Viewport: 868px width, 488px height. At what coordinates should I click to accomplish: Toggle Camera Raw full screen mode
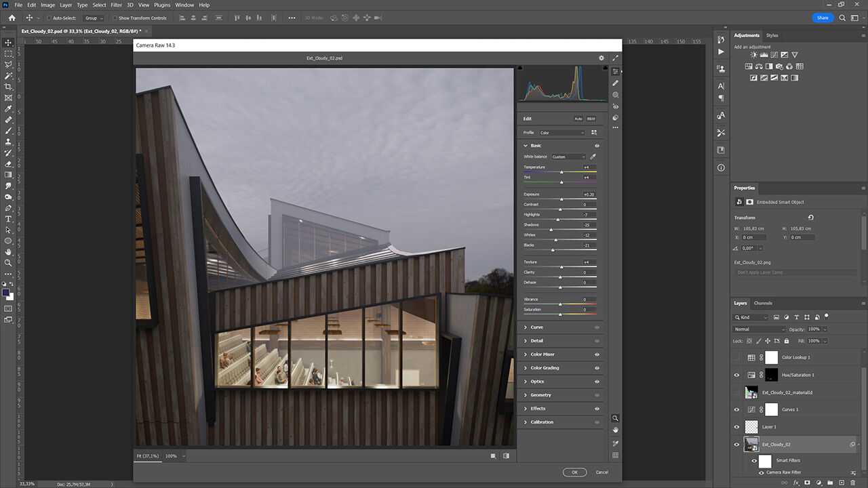(x=616, y=58)
